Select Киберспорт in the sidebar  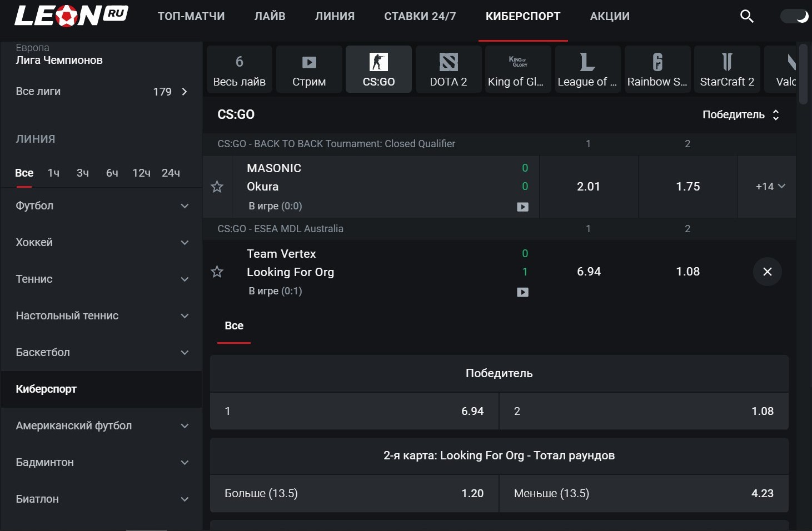pos(101,389)
